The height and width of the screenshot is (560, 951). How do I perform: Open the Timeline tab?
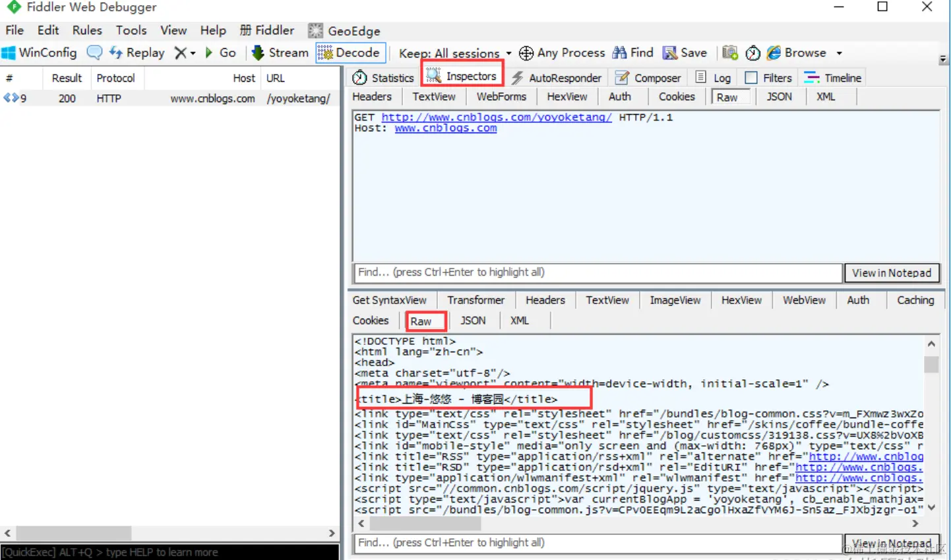click(833, 78)
